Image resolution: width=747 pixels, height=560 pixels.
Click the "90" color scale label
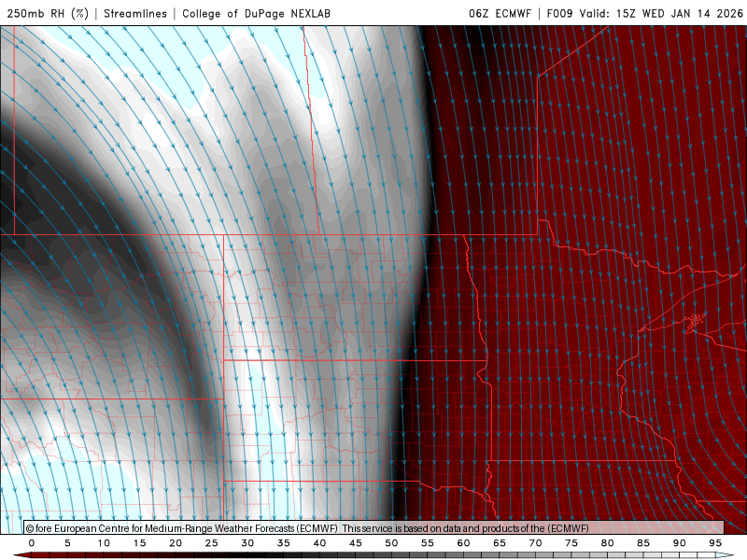680,543
